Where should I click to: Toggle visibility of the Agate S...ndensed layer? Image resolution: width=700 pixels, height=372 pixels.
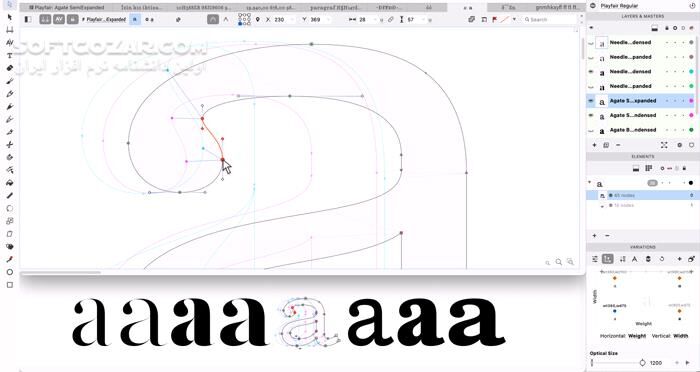pos(591,116)
